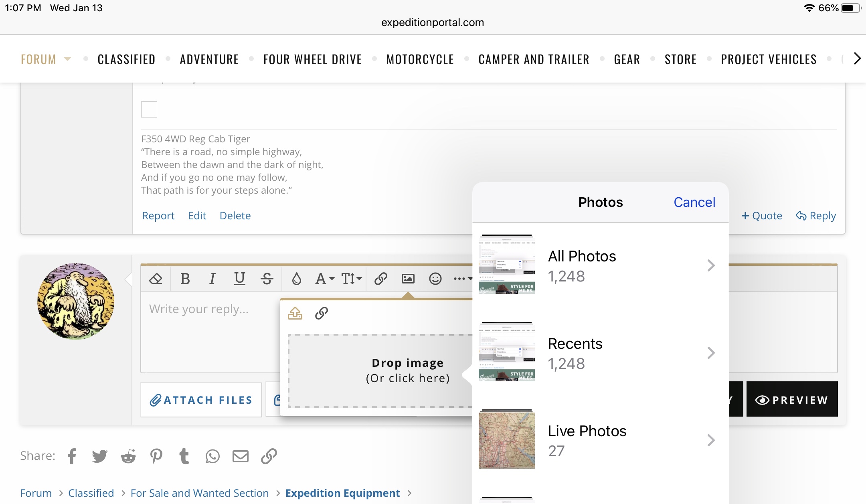Click the Edit link on post

pyautogui.click(x=197, y=216)
